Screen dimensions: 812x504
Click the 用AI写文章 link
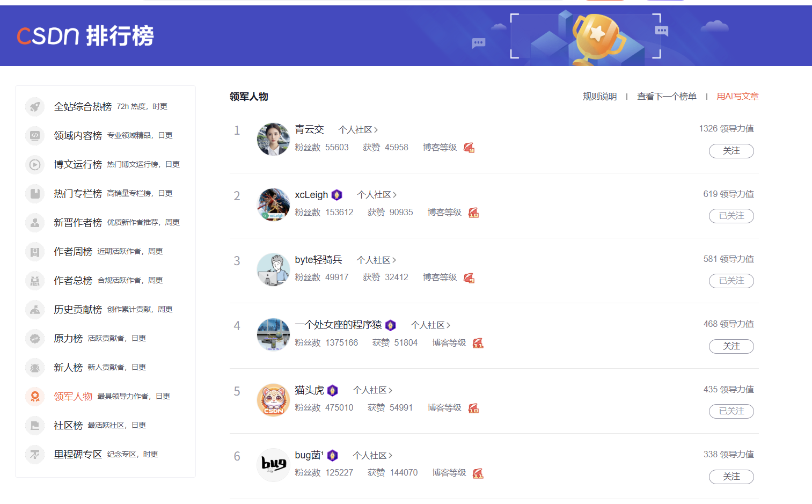click(x=737, y=97)
